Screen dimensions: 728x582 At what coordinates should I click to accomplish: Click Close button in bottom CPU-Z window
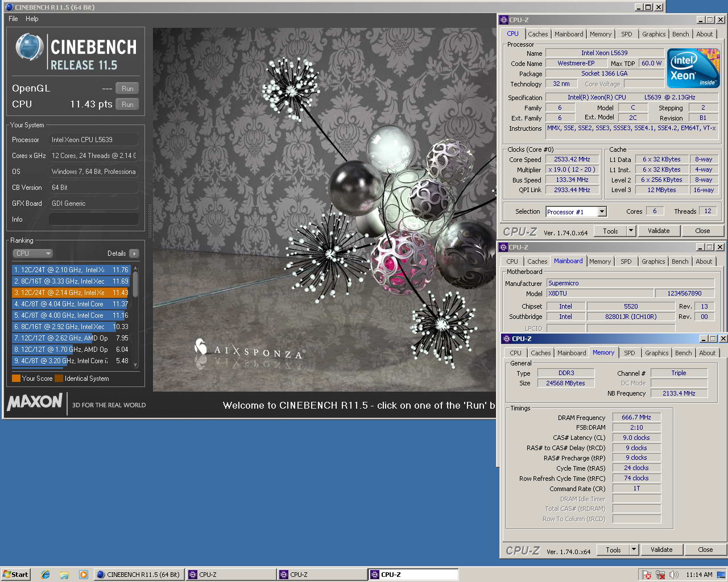(705, 550)
